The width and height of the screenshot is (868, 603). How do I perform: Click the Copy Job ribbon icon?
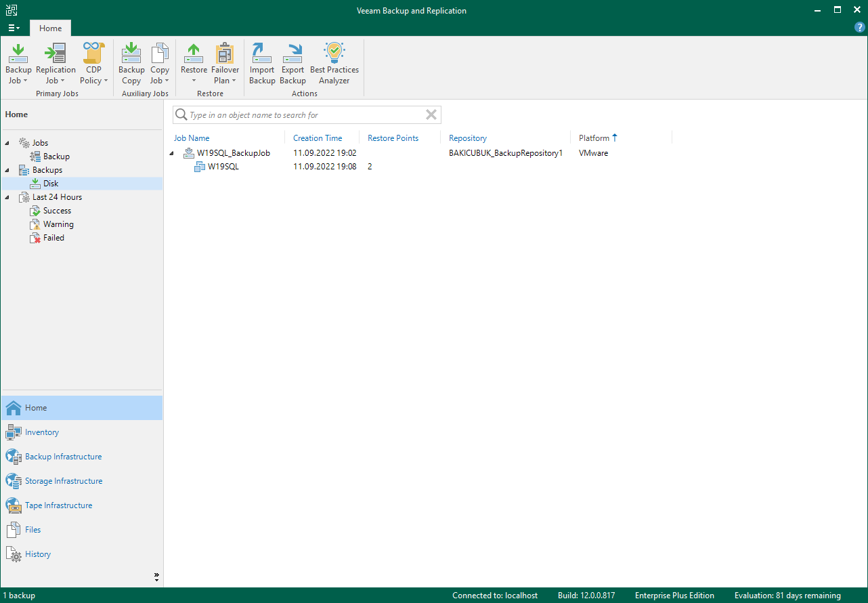160,53
